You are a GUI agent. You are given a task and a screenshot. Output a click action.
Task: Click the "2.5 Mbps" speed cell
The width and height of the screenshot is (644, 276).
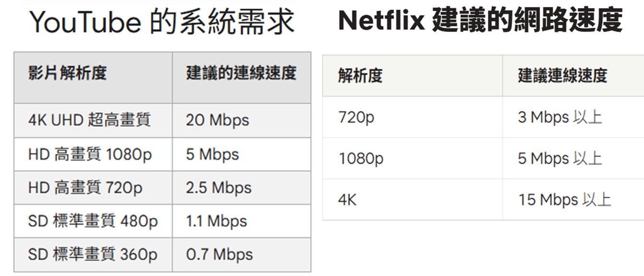click(x=219, y=188)
